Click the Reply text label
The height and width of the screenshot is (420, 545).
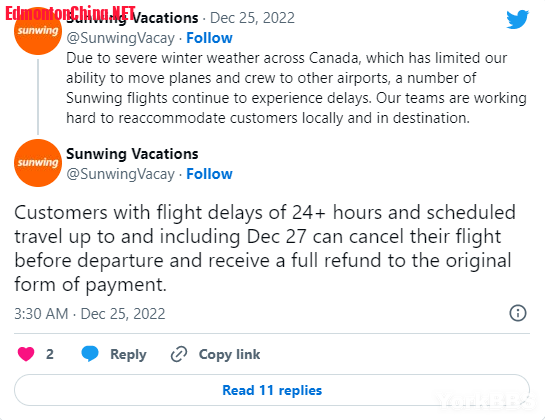point(128,354)
